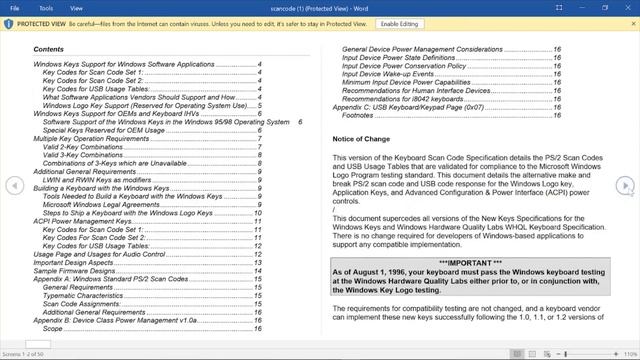The height and width of the screenshot is (360, 640).
Task: Click 'LWIN and RWIN Keys as modifiers'
Action: (x=152, y=180)
